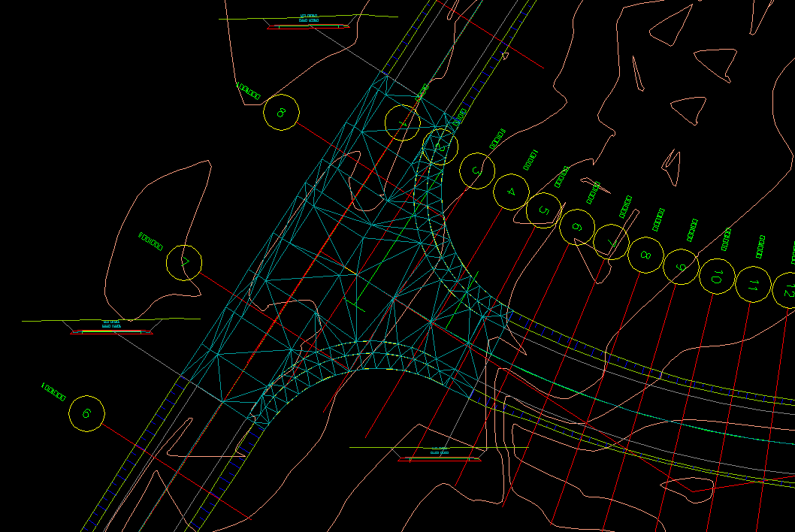Viewport: 795px width, 532px height.
Task: Click the circle marker numbered 5
Action: [x=544, y=210]
